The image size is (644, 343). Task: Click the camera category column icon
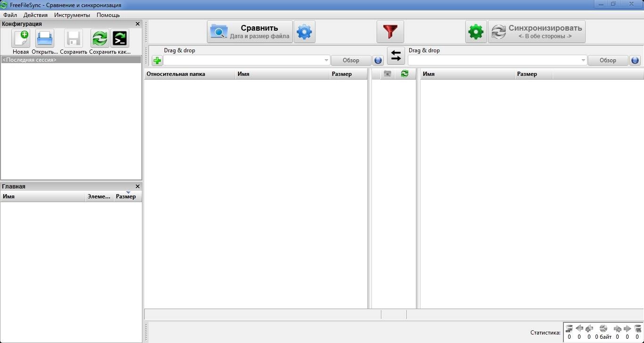point(388,73)
